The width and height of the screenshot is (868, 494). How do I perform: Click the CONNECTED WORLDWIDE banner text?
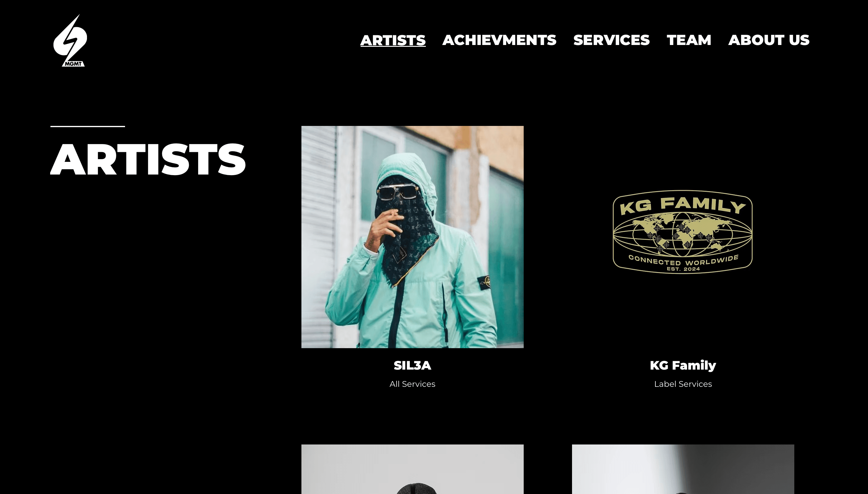point(683,260)
